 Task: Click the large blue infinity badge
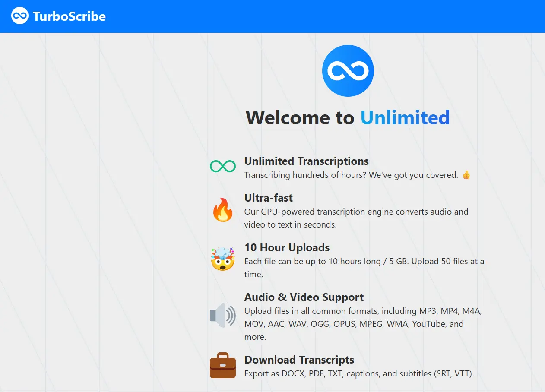click(348, 70)
